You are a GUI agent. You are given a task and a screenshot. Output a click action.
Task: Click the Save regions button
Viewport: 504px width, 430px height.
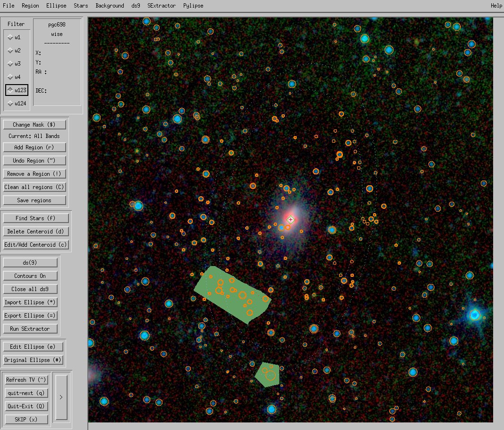[x=34, y=200]
